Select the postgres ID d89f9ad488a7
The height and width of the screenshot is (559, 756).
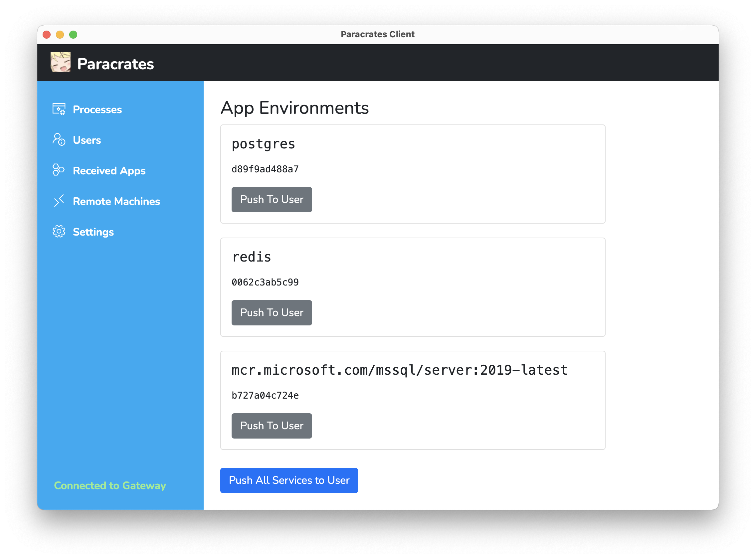265,169
